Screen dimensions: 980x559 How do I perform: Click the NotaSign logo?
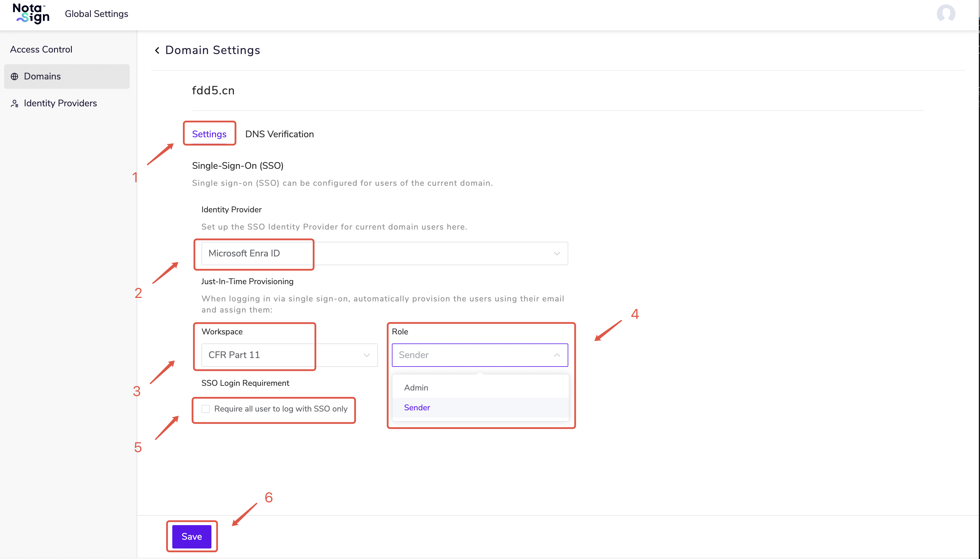pos(31,14)
